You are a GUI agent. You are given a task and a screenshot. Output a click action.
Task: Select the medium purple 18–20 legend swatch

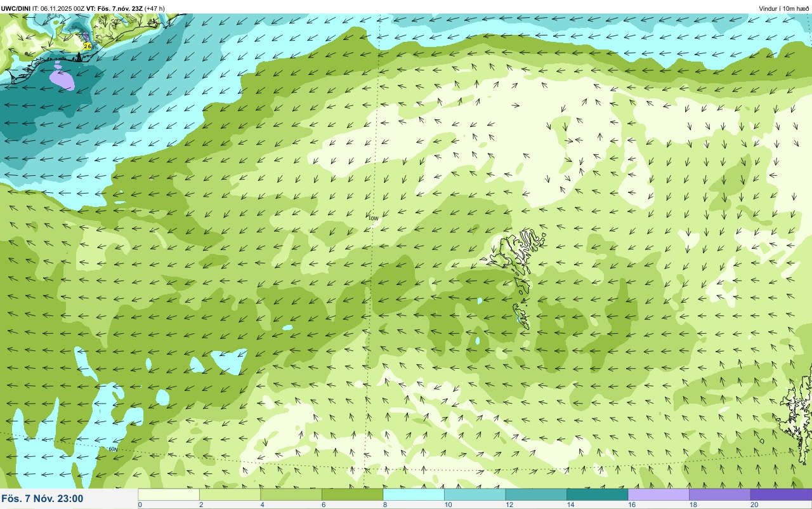coord(719,494)
